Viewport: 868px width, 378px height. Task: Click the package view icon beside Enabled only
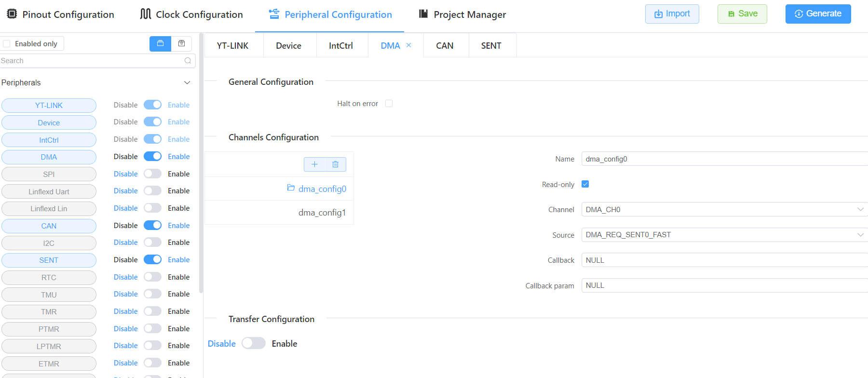click(x=181, y=44)
